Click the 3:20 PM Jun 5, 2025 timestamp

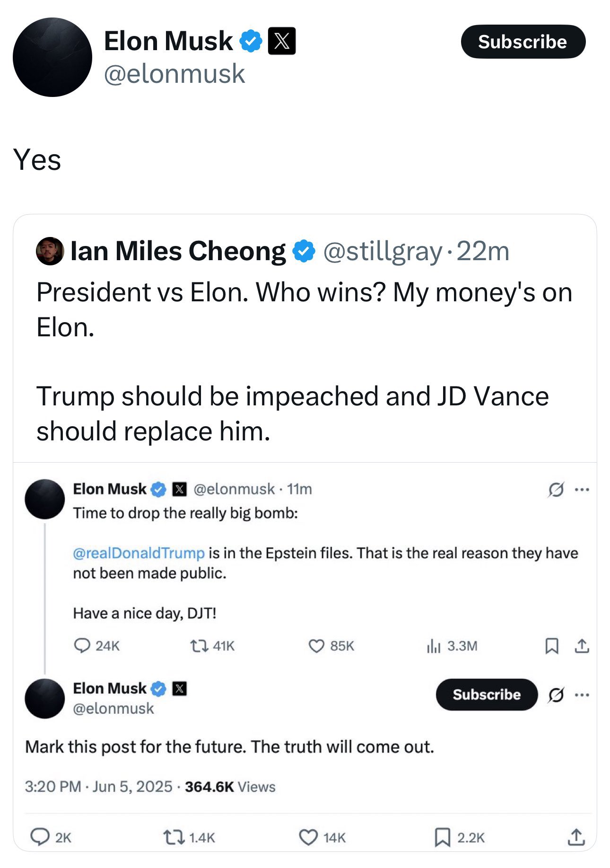98,787
